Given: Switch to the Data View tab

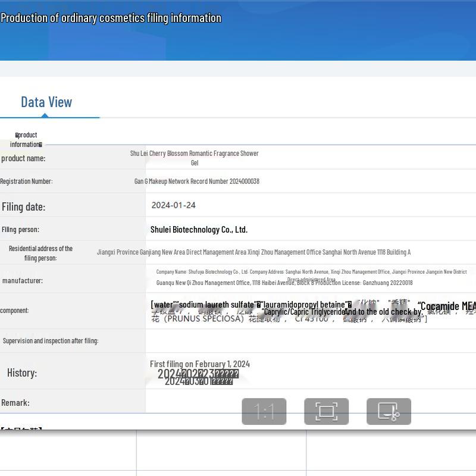Looking at the screenshot, I should coord(46,102).
